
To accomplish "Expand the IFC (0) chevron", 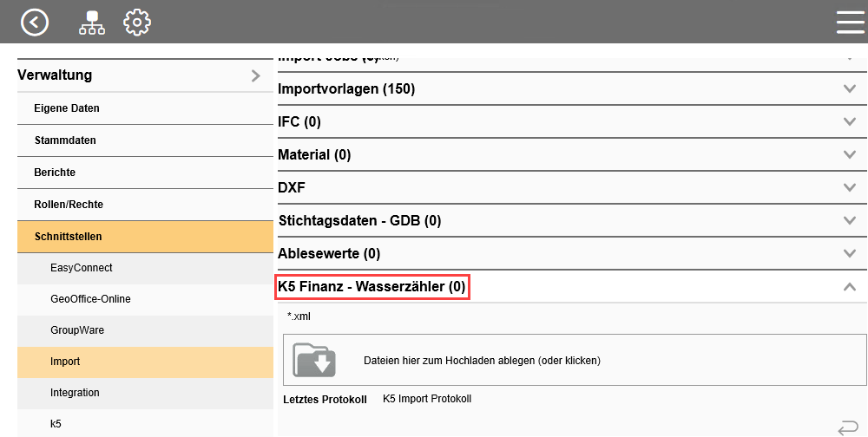I will 849,121.
